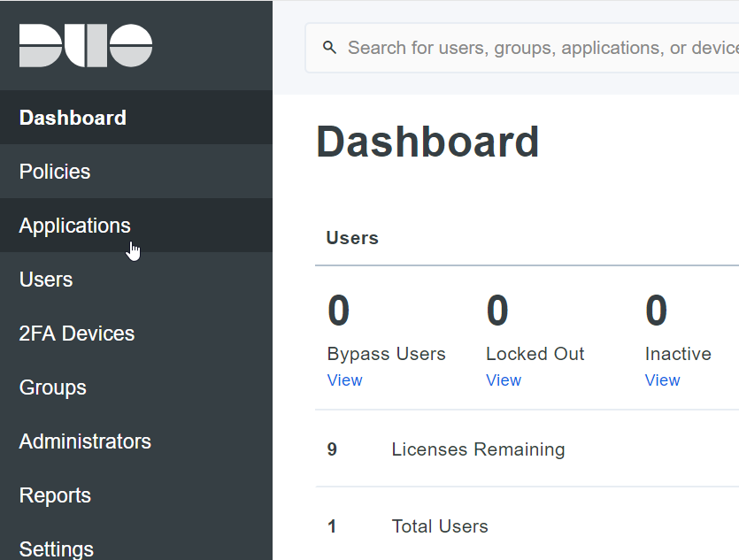Click the search magnifier icon
This screenshot has width=739, height=560.
point(330,48)
